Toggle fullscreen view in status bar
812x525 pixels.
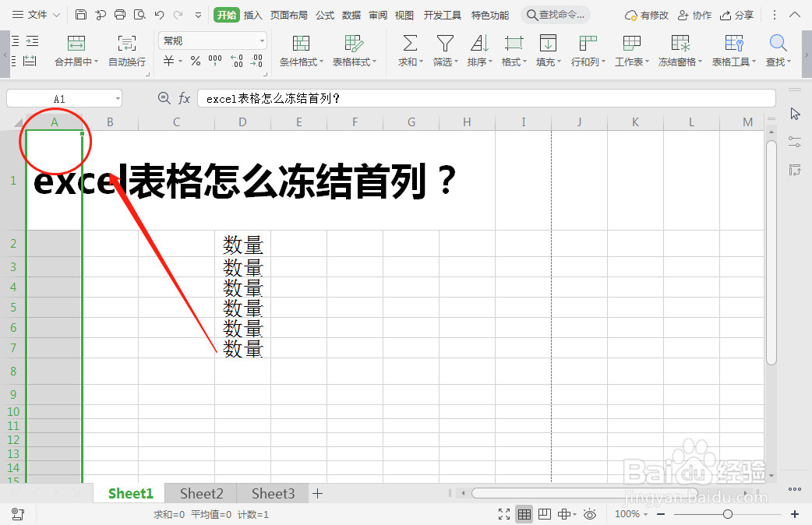(x=504, y=514)
